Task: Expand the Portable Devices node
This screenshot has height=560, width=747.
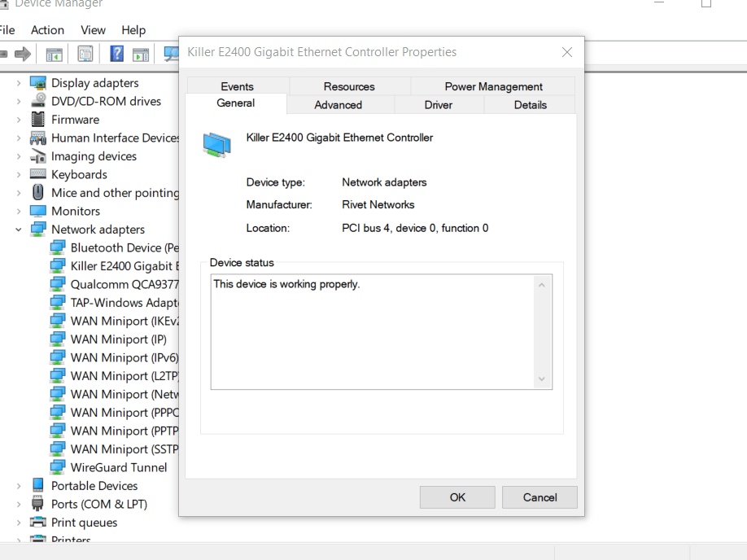Action: [19, 486]
